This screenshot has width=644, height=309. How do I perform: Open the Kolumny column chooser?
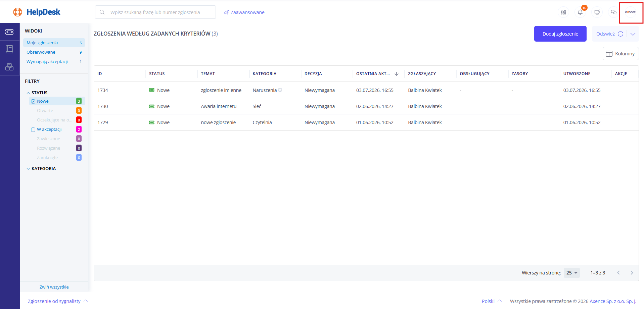click(x=620, y=54)
